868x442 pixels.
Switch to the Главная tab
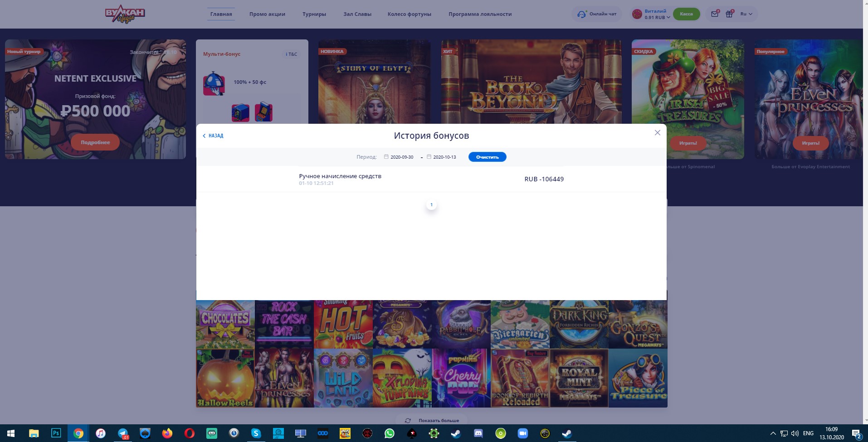[221, 14]
